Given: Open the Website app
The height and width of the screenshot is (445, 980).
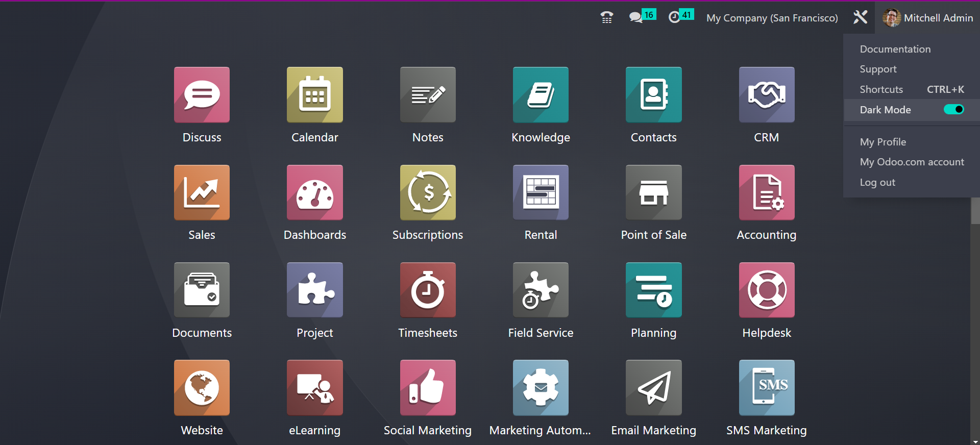Looking at the screenshot, I should pyautogui.click(x=202, y=388).
